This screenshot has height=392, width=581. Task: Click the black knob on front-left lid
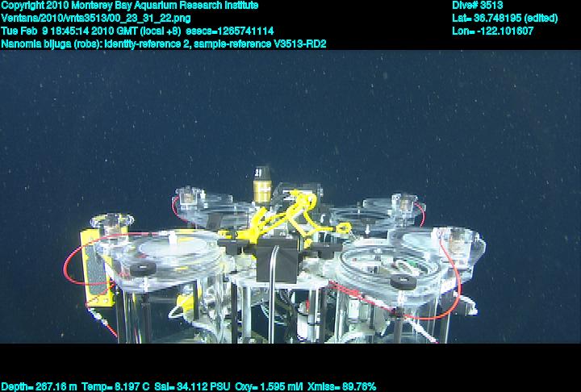point(146,269)
